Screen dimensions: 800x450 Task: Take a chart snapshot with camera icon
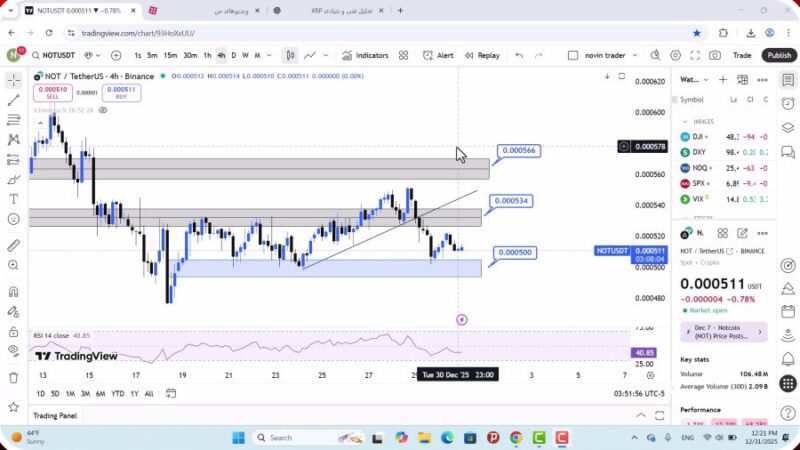tap(715, 56)
